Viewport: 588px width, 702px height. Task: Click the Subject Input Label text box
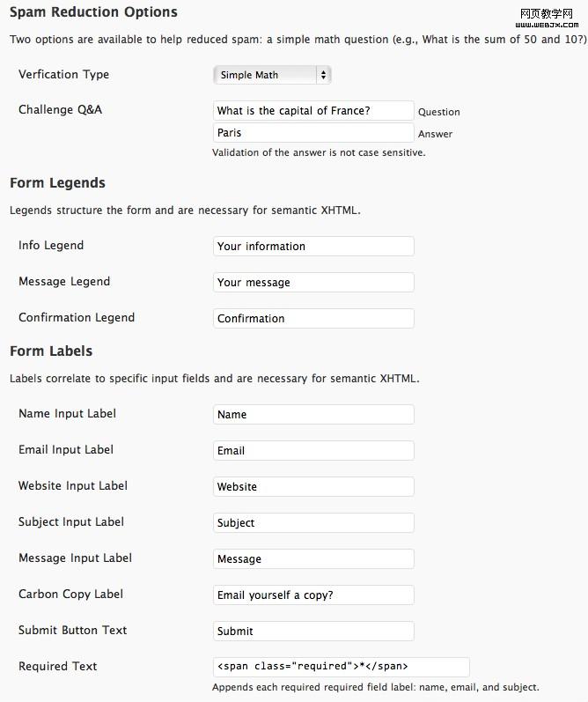pyautogui.click(x=313, y=523)
